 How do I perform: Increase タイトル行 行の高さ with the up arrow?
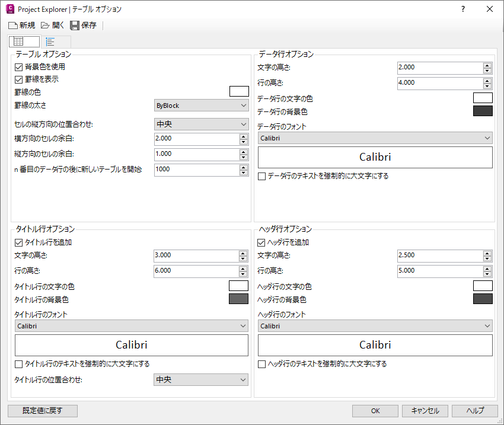[x=243, y=268]
